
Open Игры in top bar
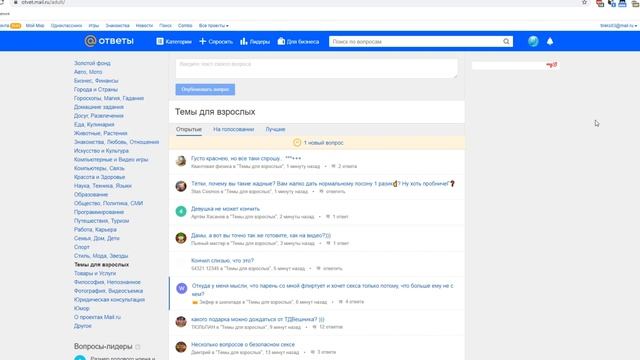coord(94,25)
